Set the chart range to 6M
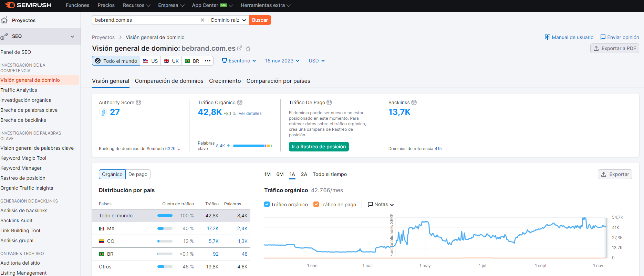 point(280,174)
